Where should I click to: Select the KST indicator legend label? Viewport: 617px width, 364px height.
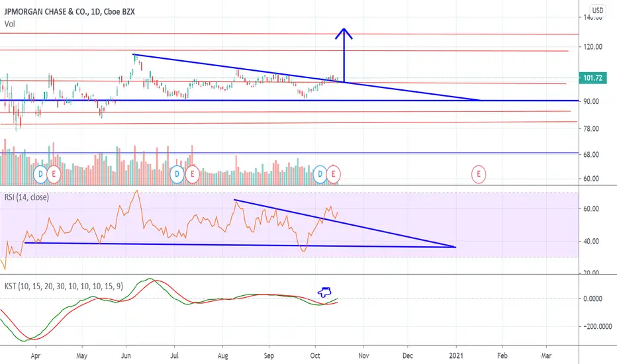point(64,286)
